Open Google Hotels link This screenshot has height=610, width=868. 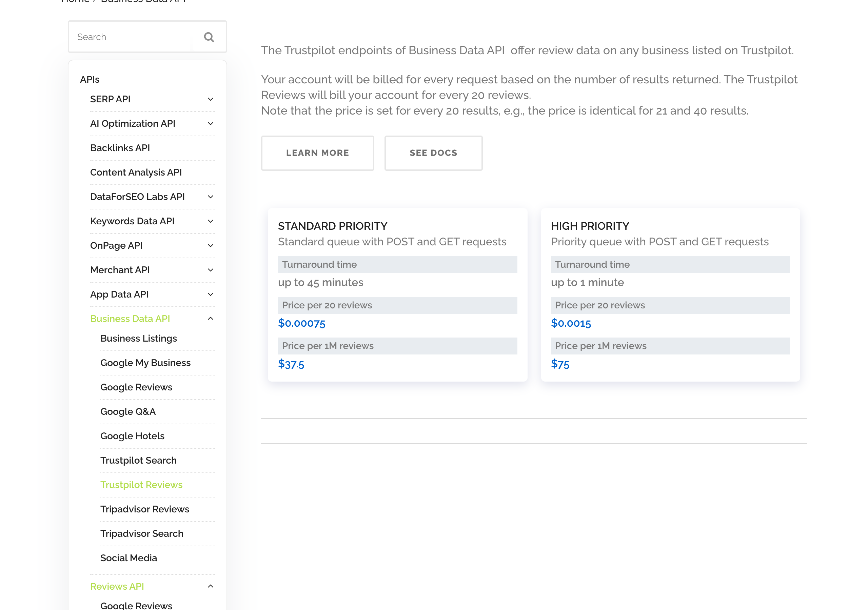132,436
